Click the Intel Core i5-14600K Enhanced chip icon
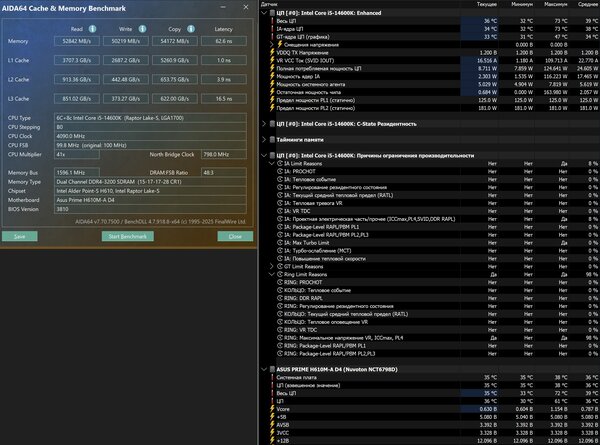600x445 pixels. (x=272, y=13)
